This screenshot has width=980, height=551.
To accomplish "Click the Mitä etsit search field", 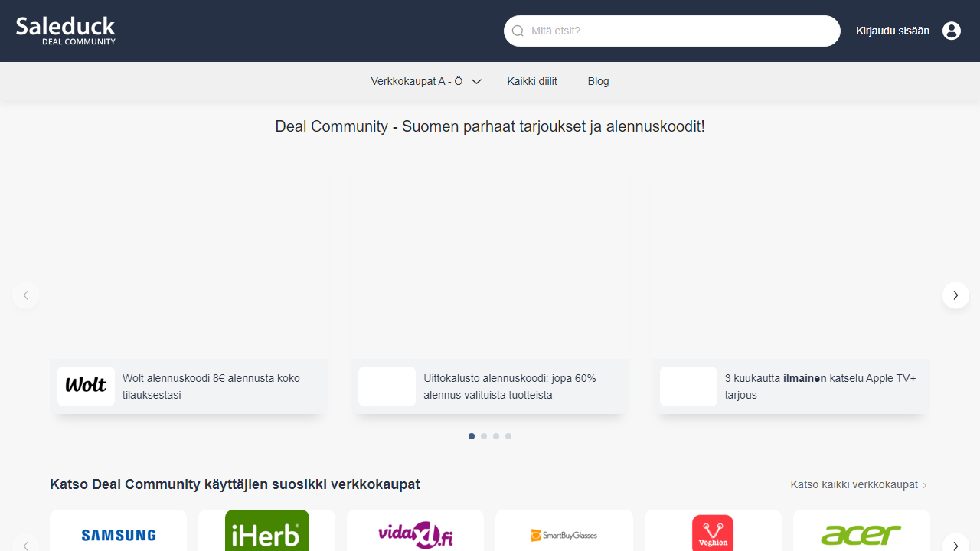I will click(x=671, y=31).
